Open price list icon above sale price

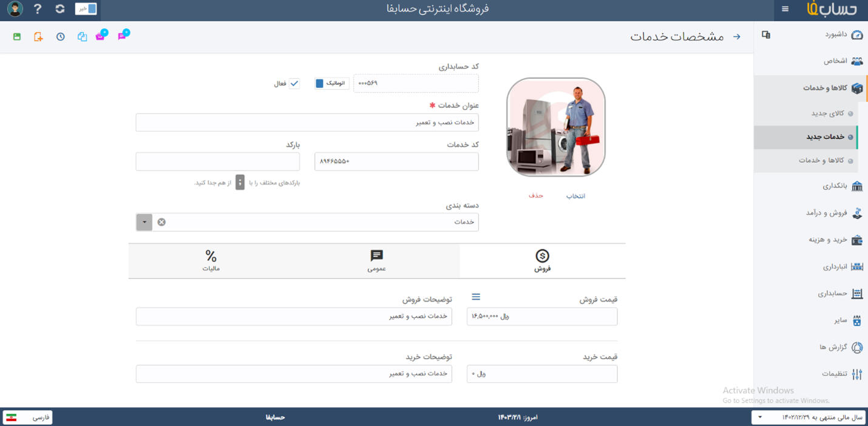point(476,297)
